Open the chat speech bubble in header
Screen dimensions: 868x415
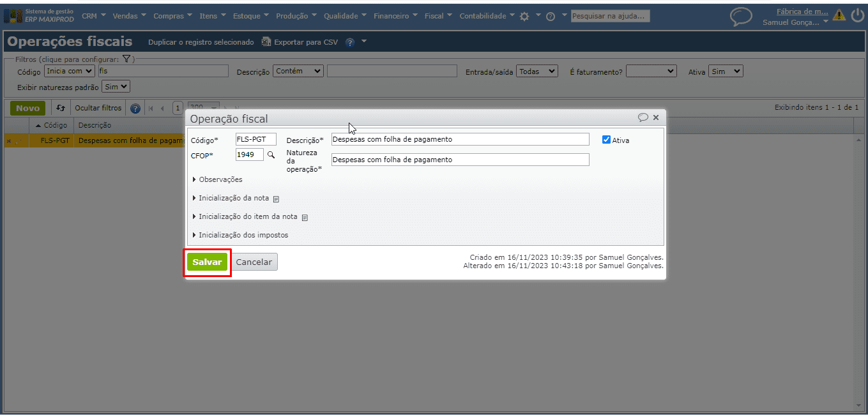click(741, 17)
